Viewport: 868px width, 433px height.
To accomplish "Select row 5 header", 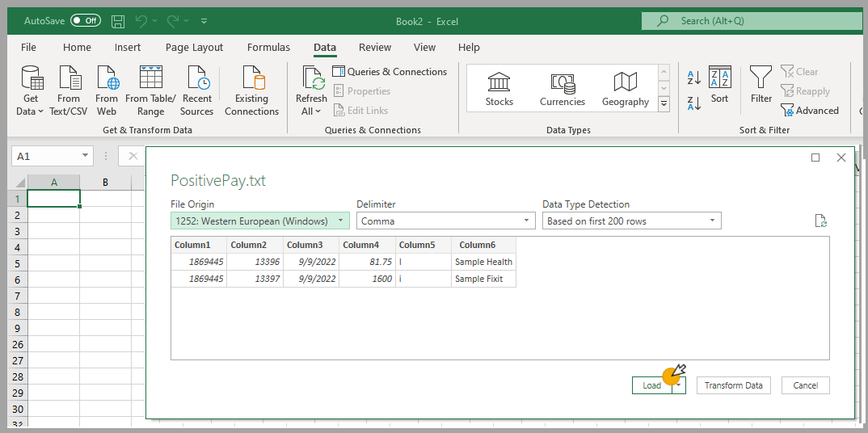I will 18,264.
